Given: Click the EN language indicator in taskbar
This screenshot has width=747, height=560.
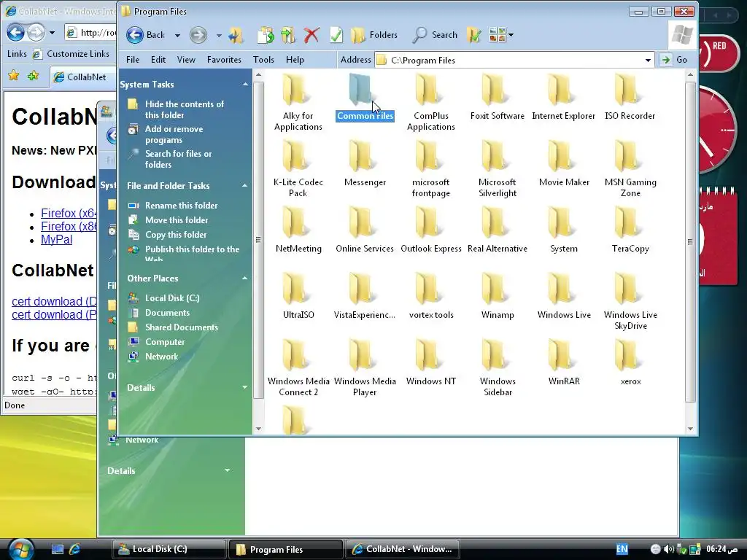Looking at the screenshot, I should tap(622, 549).
